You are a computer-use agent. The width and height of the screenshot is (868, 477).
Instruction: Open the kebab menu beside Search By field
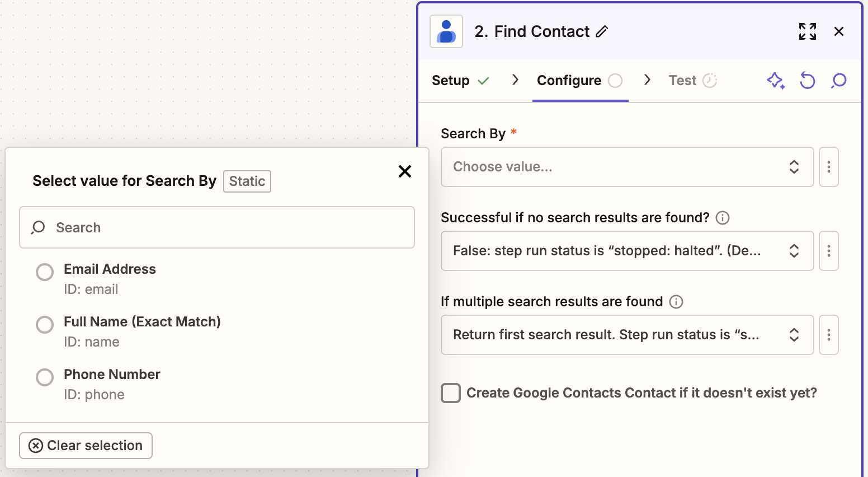[828, 167]
